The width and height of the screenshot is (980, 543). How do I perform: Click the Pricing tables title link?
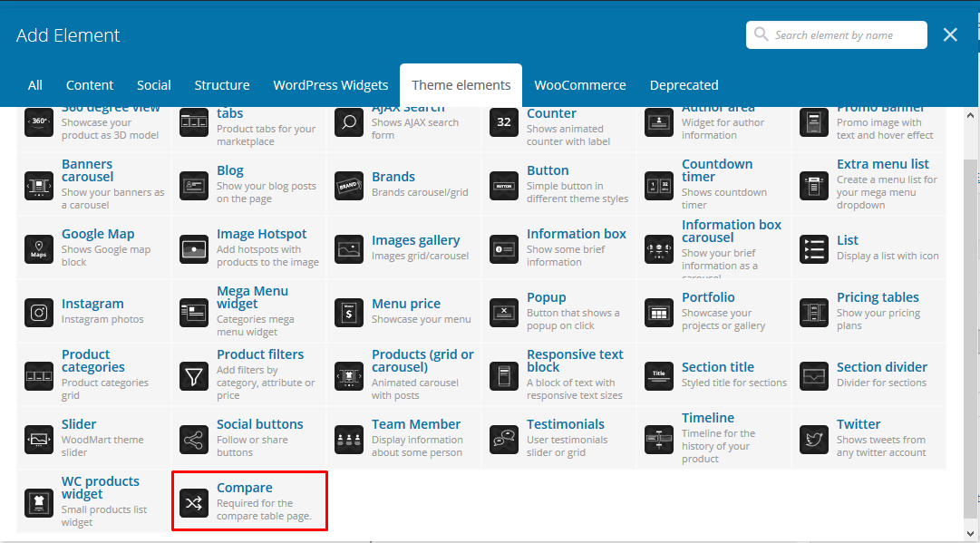point(878,297)
